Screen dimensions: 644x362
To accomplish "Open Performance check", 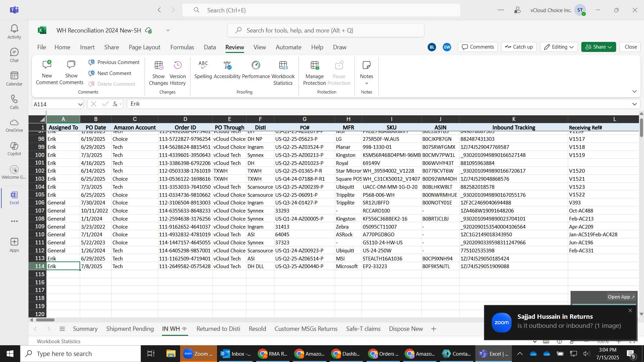I will 256,70.
